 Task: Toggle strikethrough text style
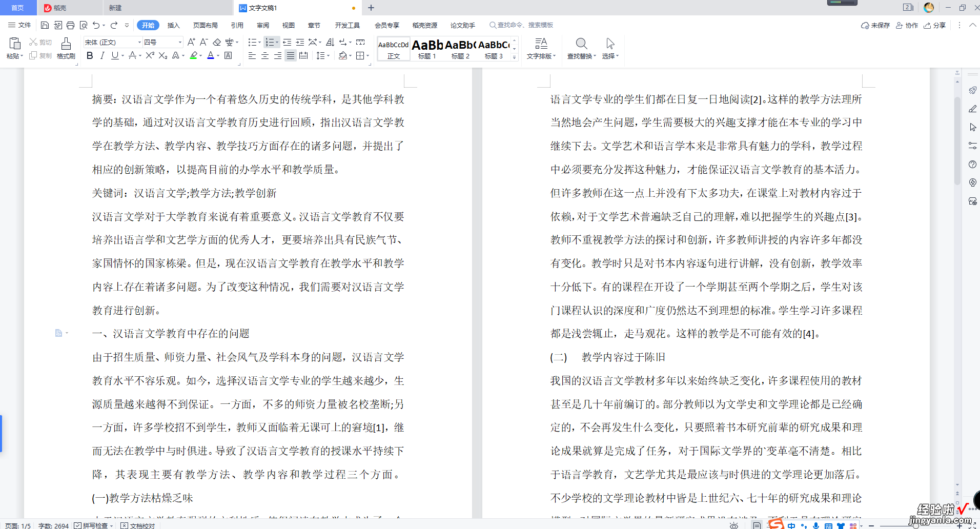coord(132,55)
